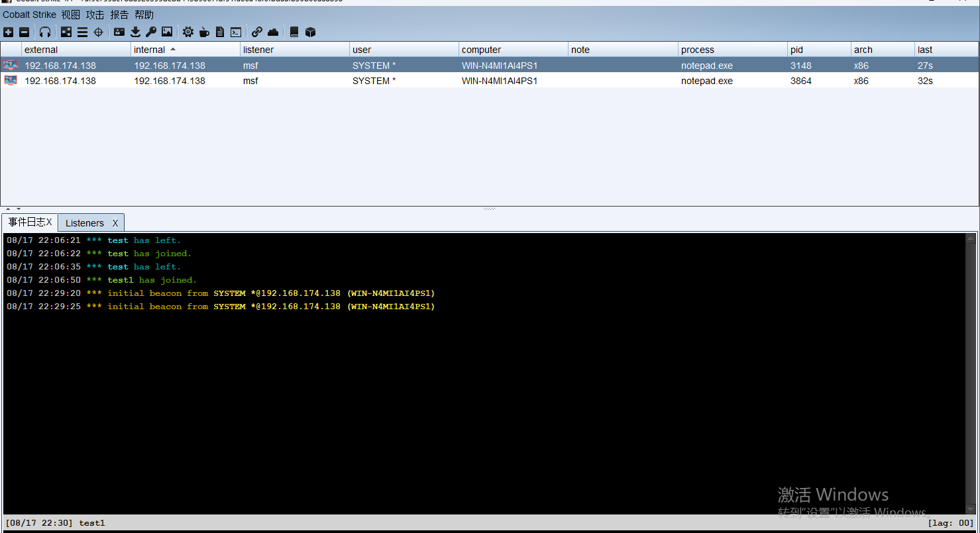Sort by the user column header
The image size is (980, 533).
point(404,50)
